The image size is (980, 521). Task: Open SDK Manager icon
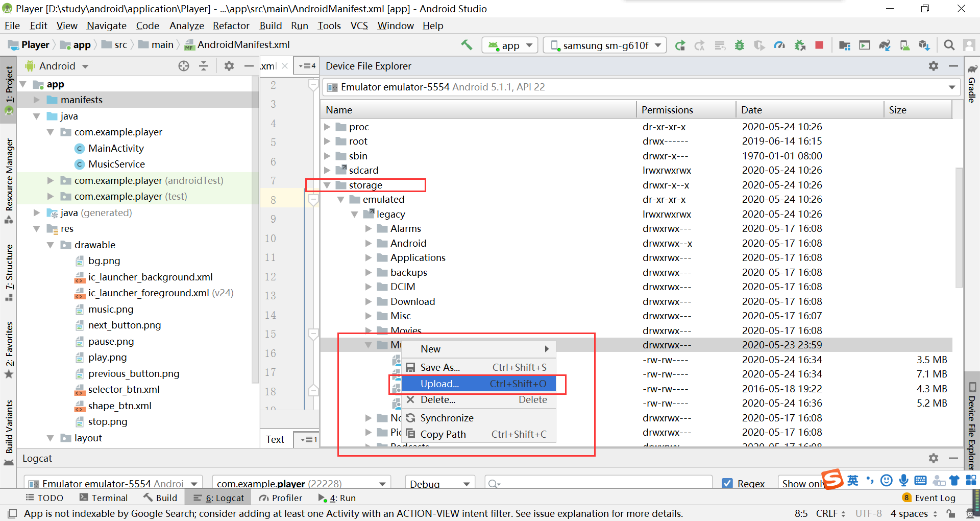click(924, 45)
